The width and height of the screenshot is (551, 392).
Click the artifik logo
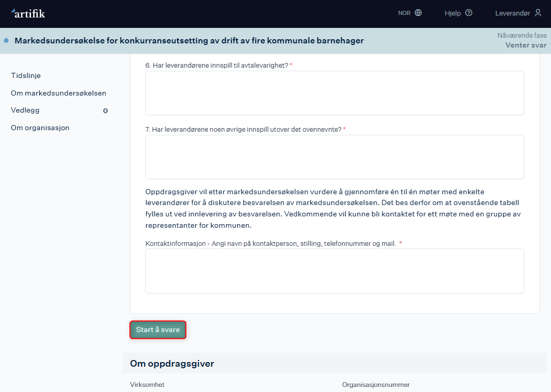pos(28,13)
